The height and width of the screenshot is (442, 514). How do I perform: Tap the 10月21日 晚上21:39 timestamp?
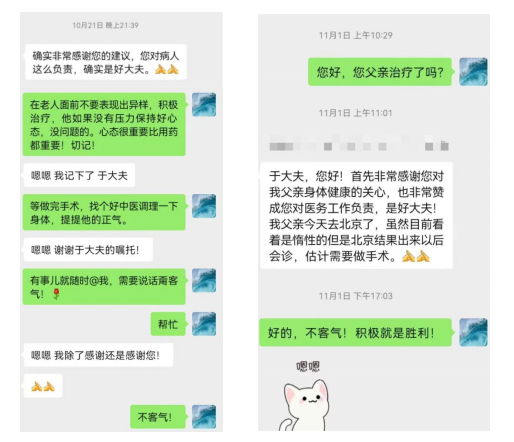pyautogui.click(x=105, y=25)
